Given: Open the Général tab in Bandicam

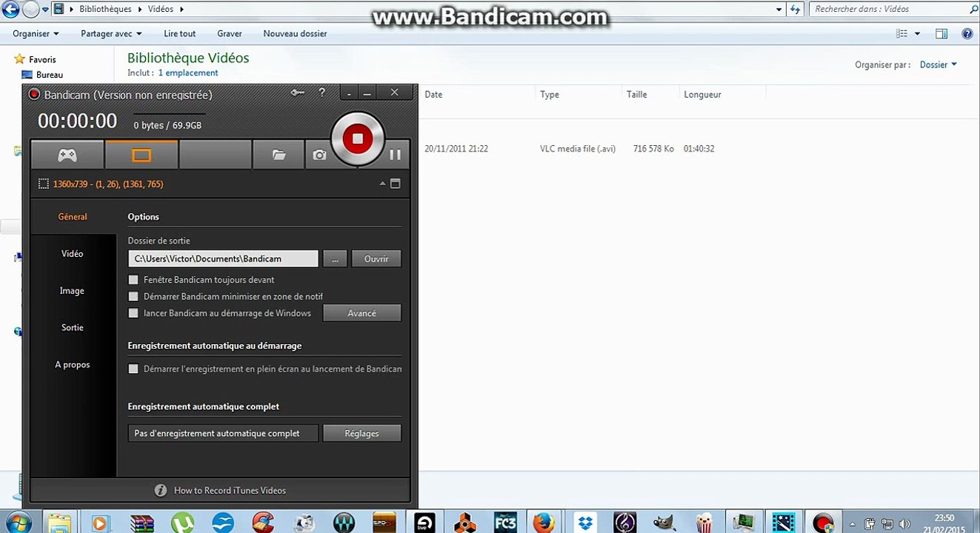Looking at the screenshot, I should point(73,217).
